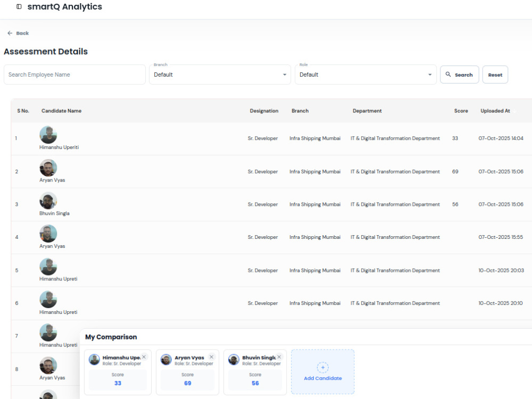The width and height of the screenshot is (532, 399).
Task: Sort by the Uploaded At column header
Action: (495, 111)
